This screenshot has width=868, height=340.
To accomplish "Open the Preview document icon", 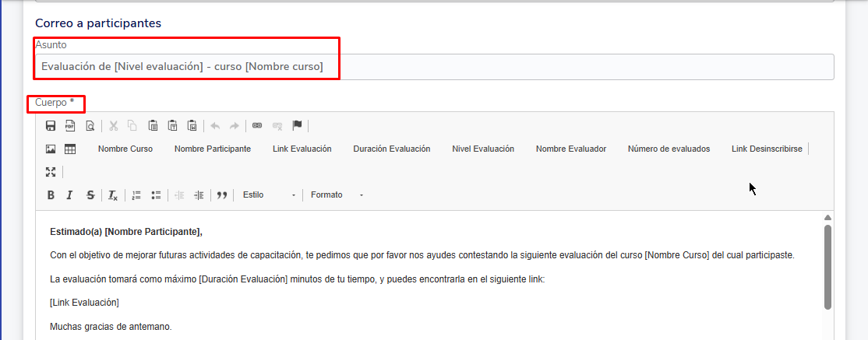I will point(90,126).
